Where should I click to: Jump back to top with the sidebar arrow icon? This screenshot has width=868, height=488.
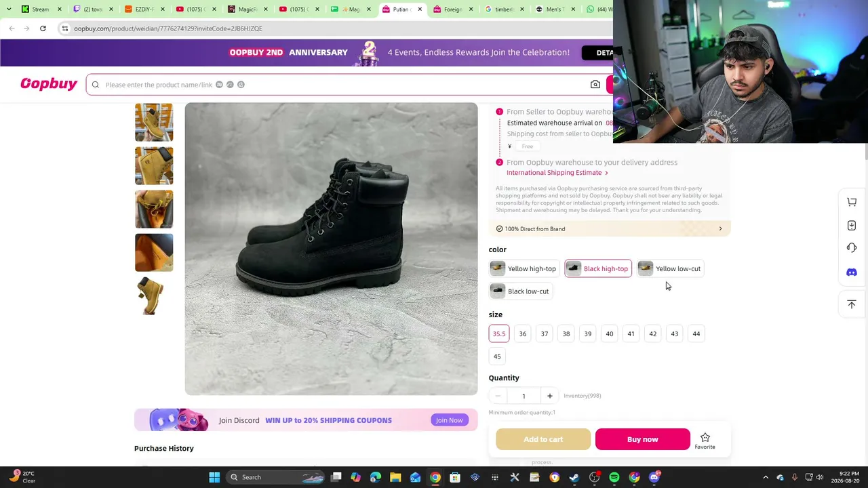(x=852, y=304)
